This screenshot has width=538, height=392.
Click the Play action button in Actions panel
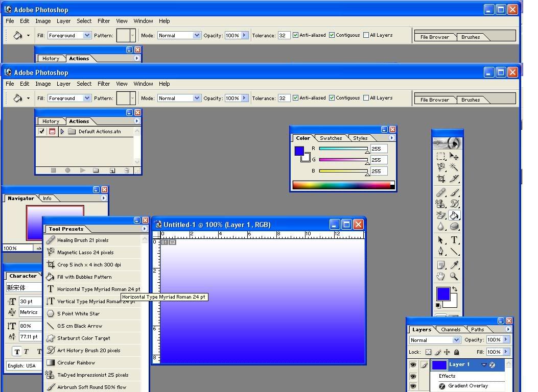82,170
